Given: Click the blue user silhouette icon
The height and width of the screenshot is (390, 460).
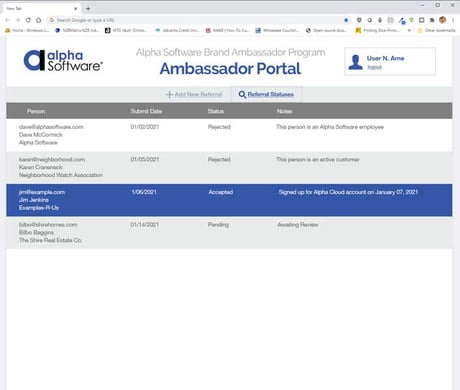Looking at the screenshot, I should pyautogui.click(x=355, y=62).
